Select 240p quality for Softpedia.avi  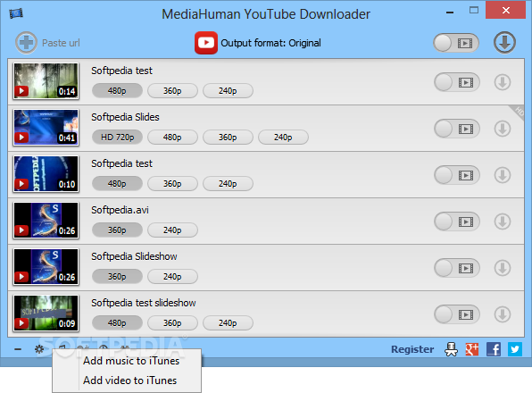click(x=172, y=230)
